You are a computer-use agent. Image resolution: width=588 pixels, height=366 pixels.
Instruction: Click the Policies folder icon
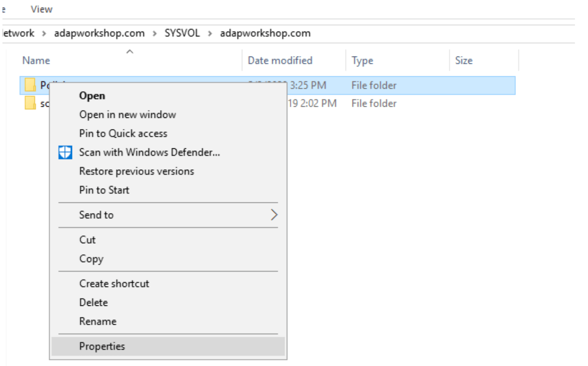30,85
